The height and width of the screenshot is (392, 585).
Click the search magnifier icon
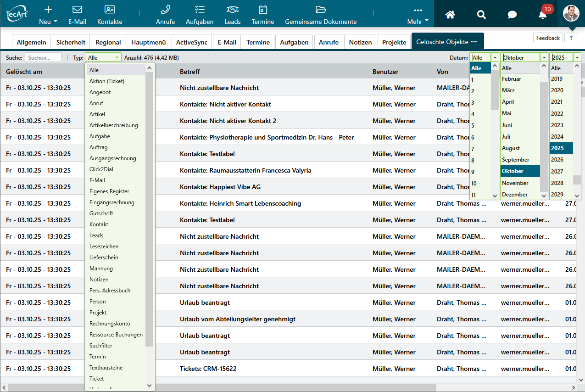(x=481, y=14)
